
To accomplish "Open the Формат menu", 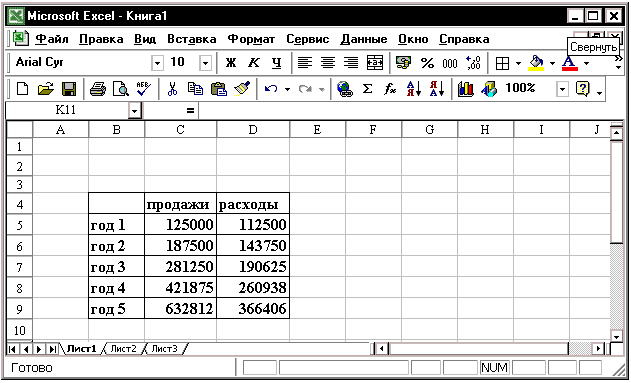I will [x=251, y=39].
